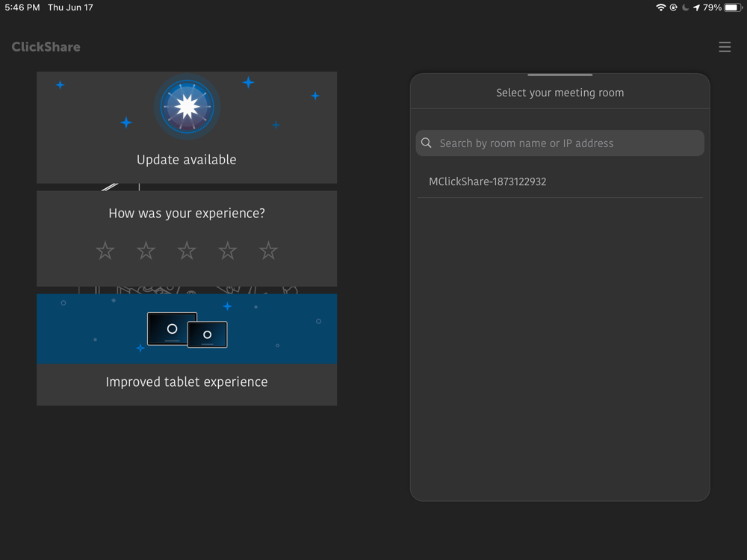Rate experience one star

tap(105, 250)
